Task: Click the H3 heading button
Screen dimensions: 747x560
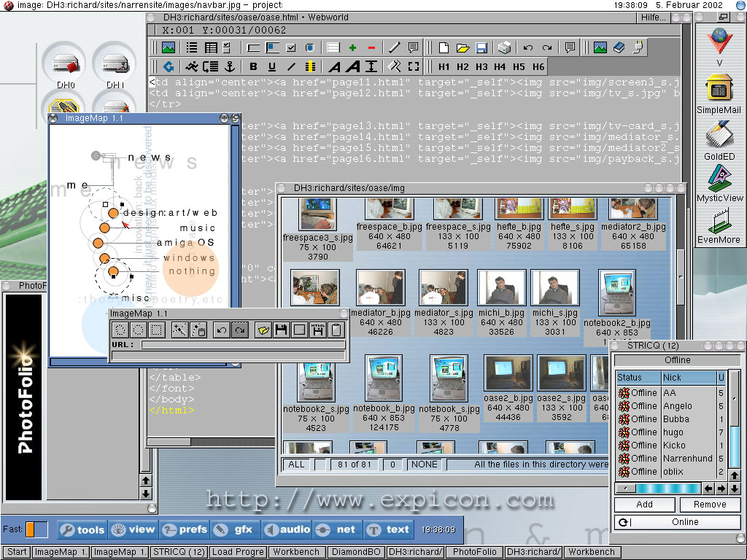Action: (x=481, y=66)
